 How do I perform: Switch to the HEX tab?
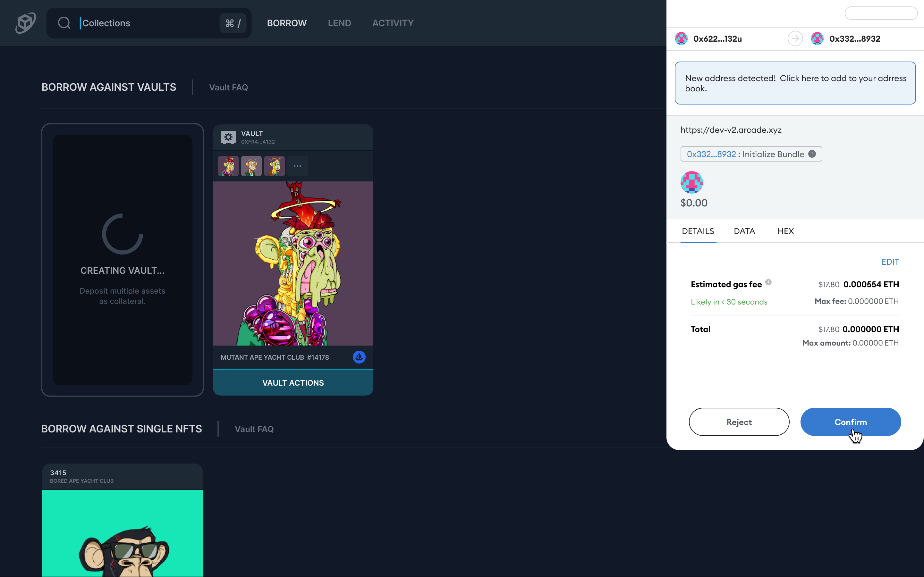tap(785, 231)
